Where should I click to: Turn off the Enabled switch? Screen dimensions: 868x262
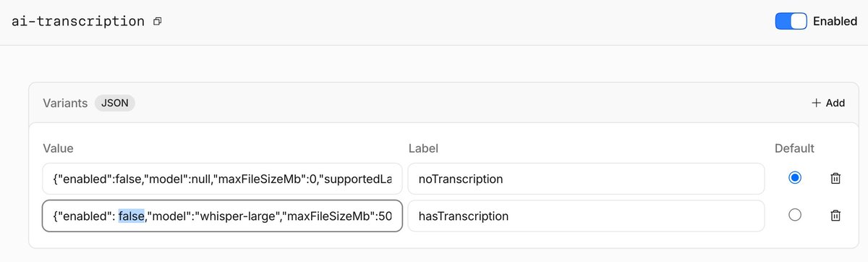[791, 21]
